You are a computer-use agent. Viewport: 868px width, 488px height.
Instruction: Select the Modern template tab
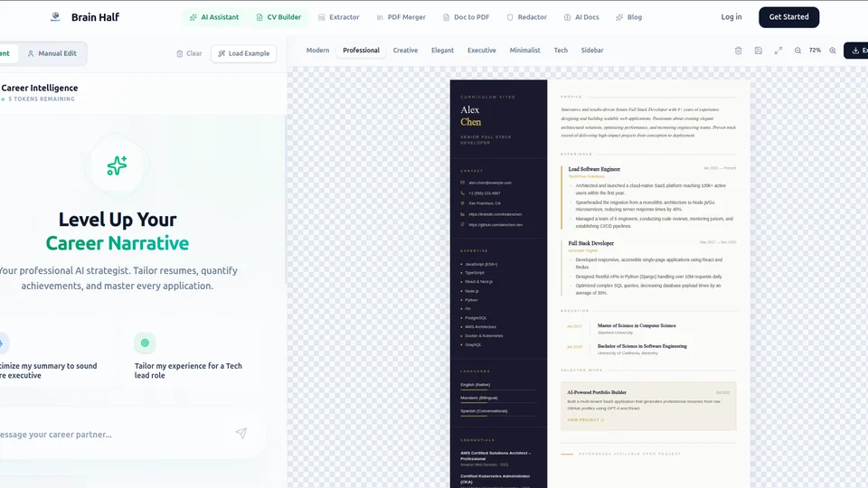317,51
